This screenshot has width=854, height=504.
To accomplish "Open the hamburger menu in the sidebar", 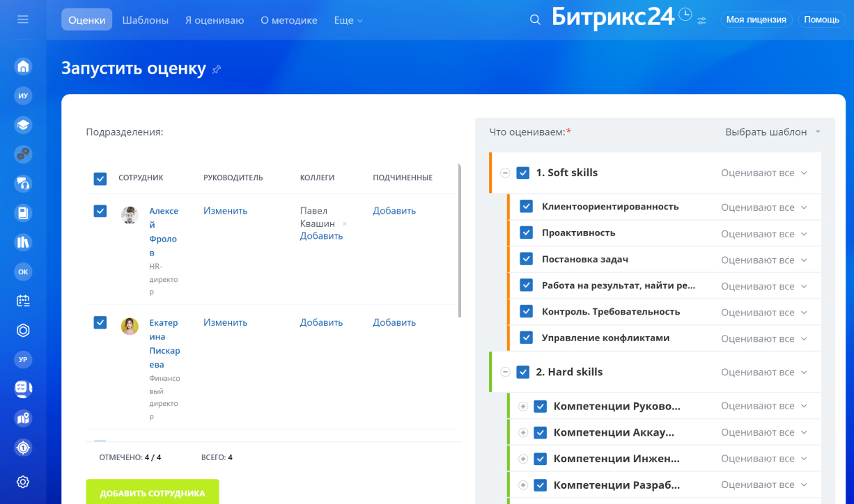I will [23, 19].
